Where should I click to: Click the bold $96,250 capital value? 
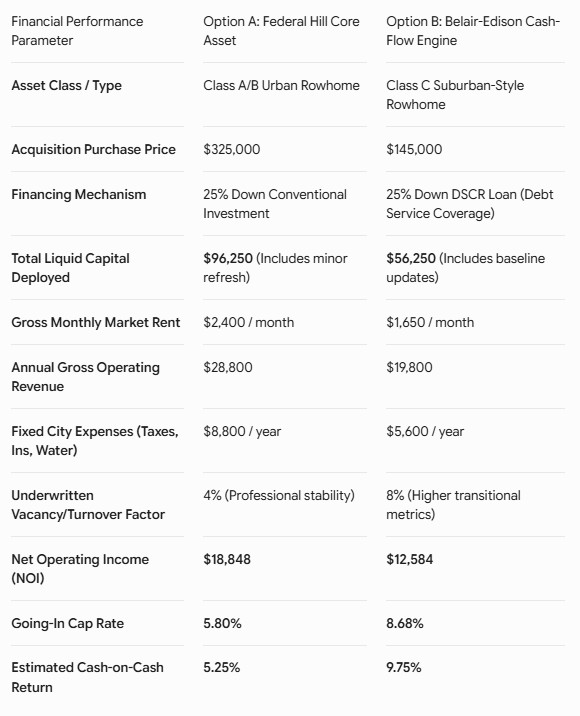(x=228, y=258)
